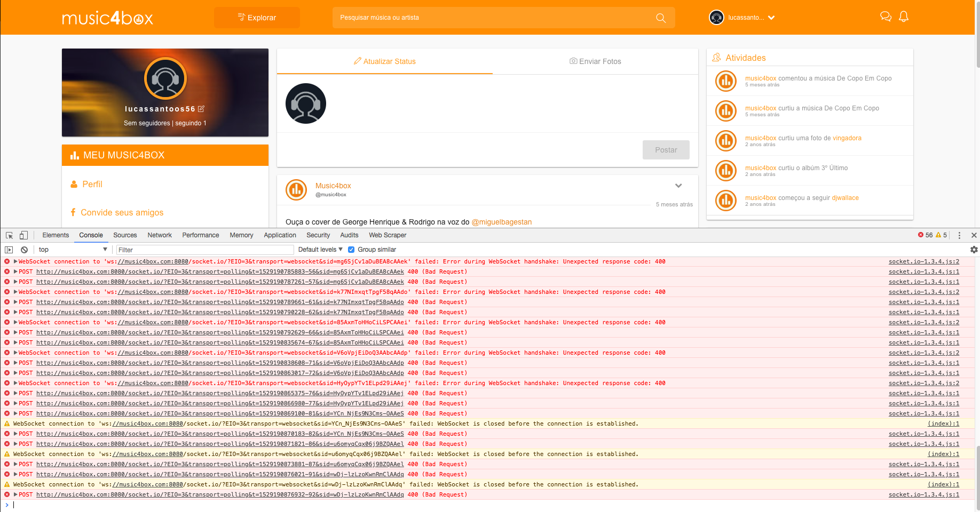Image resolution: width=980 pixels, height=512 pixels.
Task: Click the Music4box post avatar icon
Action: [296, 190]
